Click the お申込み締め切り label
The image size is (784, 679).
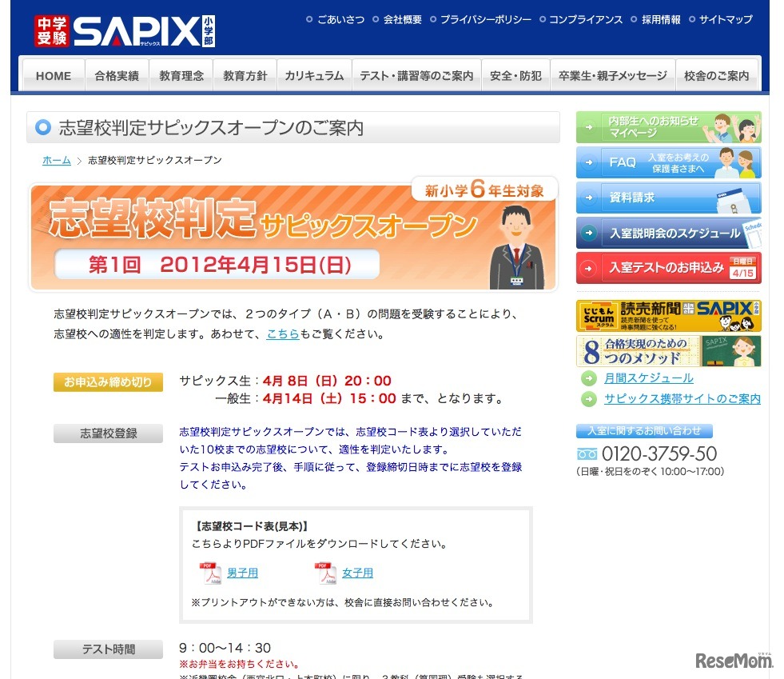108,381
